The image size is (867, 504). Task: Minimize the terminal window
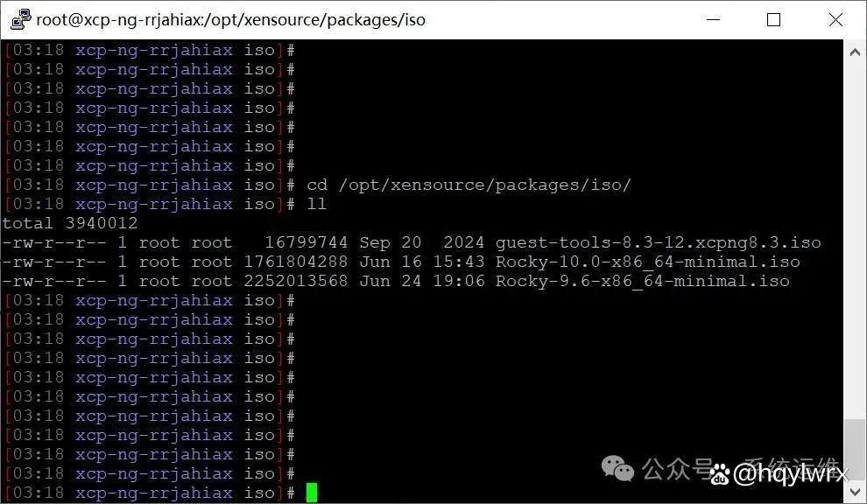point(713,19)
